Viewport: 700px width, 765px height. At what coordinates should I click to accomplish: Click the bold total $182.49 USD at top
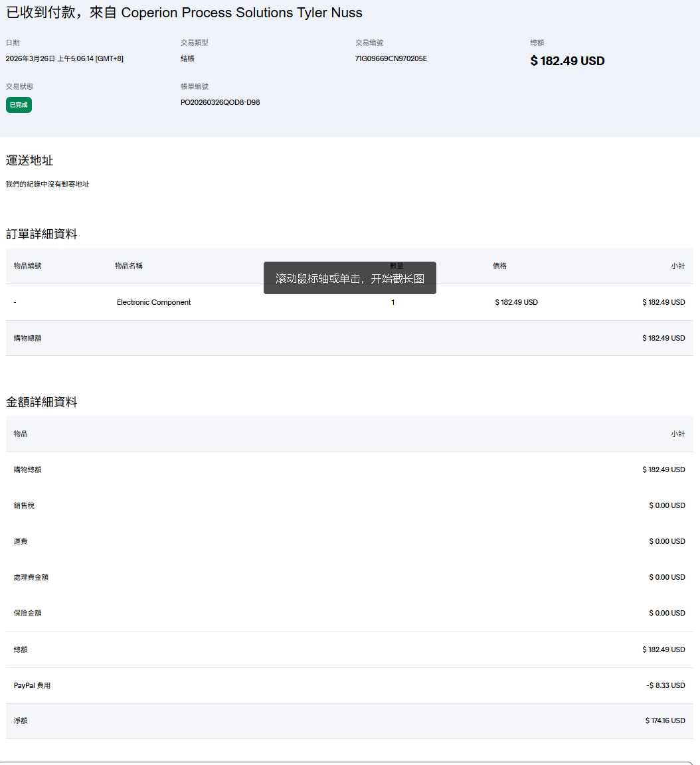567,61
